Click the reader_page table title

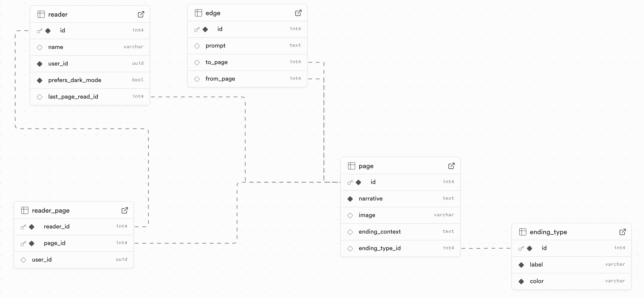(51, 210)
